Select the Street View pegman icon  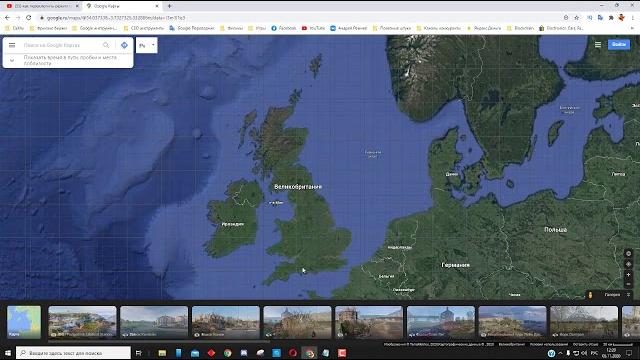click(590, 295)
